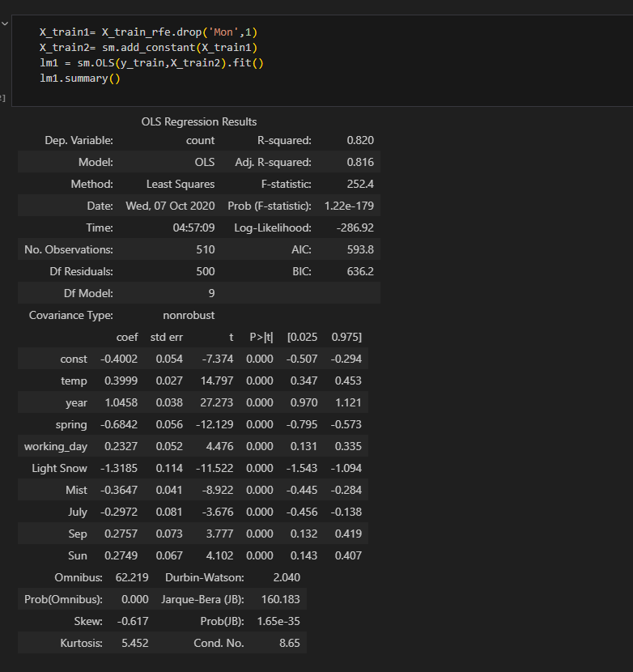Select the Skew value -0.617

tap(133, 621)
